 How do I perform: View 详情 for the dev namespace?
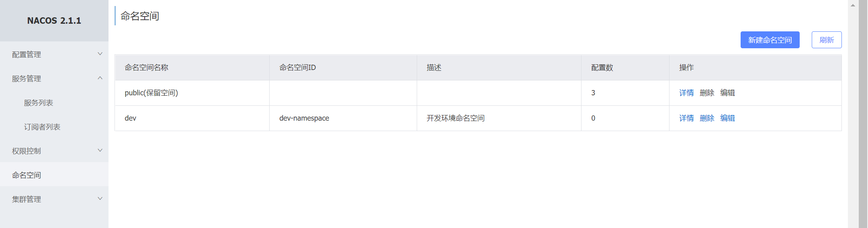pyautogui.click(x=686, y=118)
